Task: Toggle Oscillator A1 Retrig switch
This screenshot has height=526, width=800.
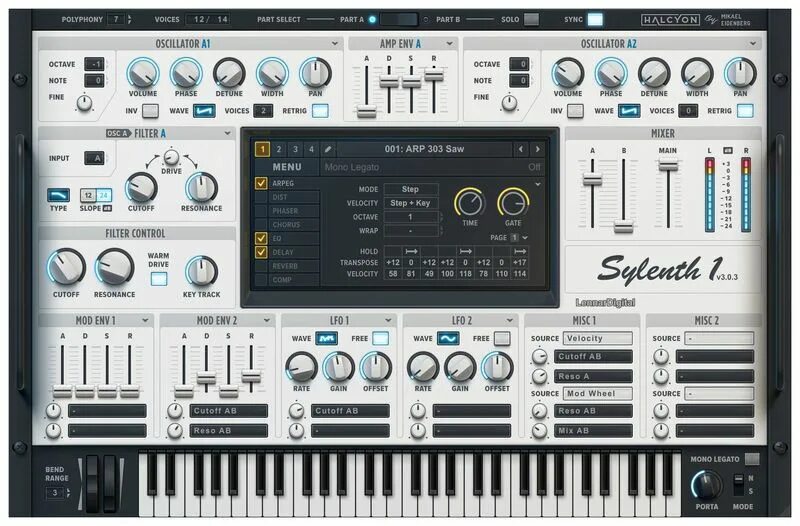Action: point(320,111)
